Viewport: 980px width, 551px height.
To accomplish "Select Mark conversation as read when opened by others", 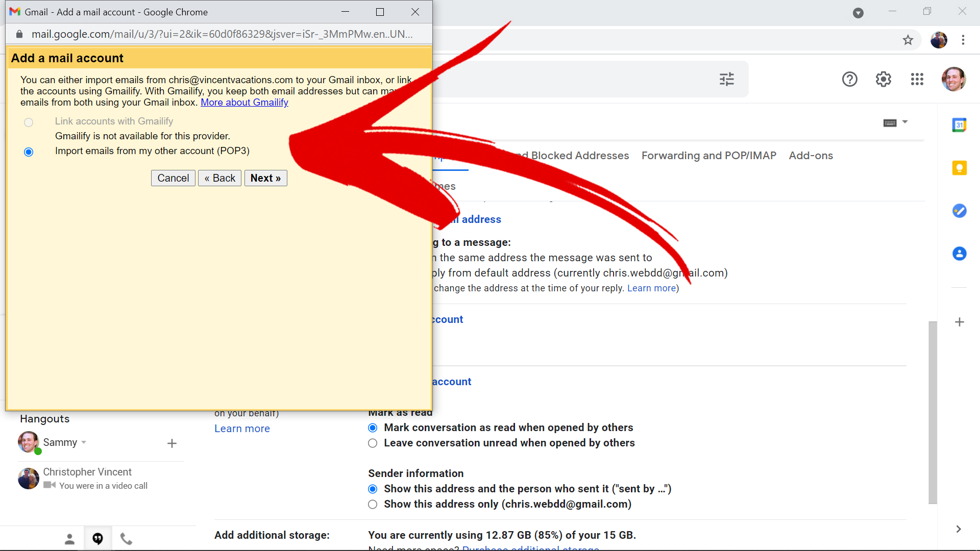I will (x=373, y=428).
